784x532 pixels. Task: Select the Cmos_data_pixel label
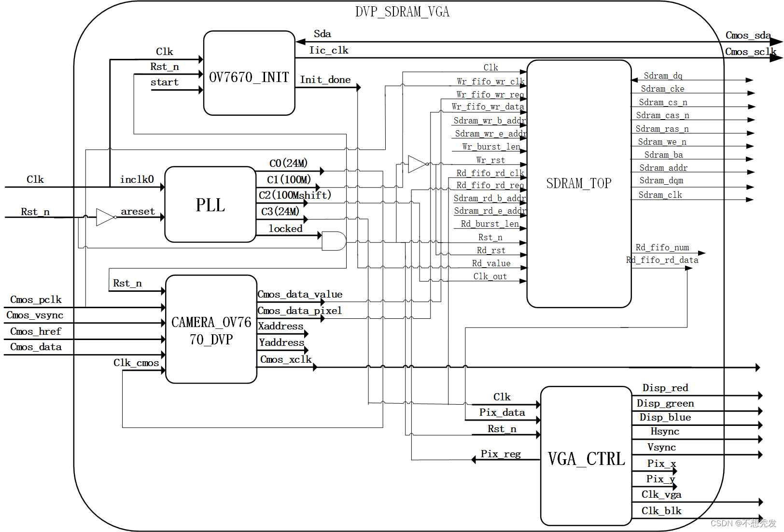[x=299, y=311]
